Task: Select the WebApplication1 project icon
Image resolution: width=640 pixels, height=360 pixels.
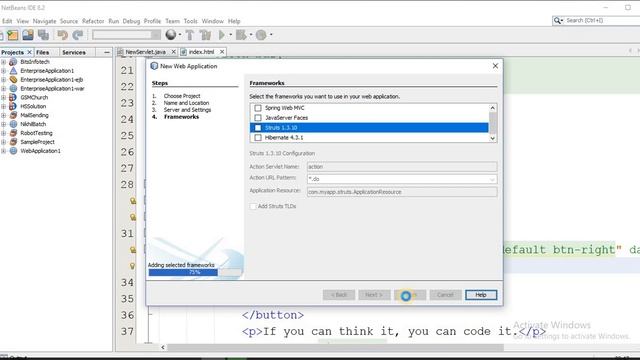Action: point(13,151)
